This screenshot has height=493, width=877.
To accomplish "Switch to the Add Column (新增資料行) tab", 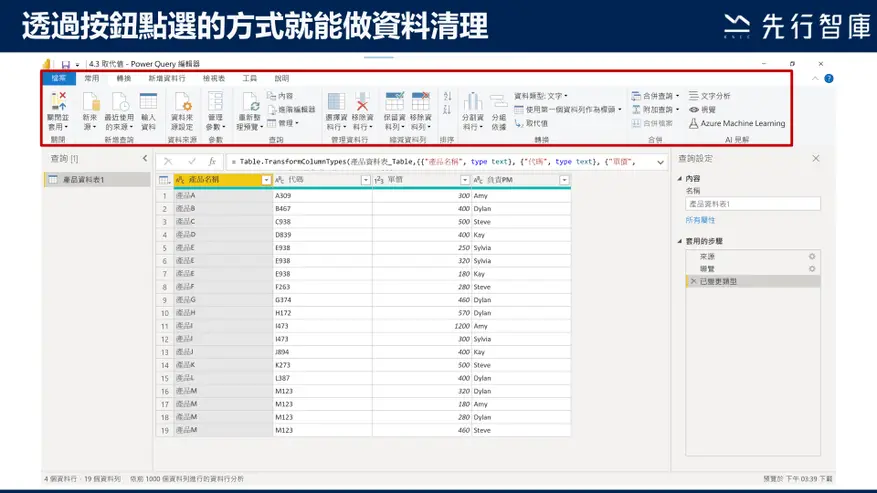I will point(167,79).
